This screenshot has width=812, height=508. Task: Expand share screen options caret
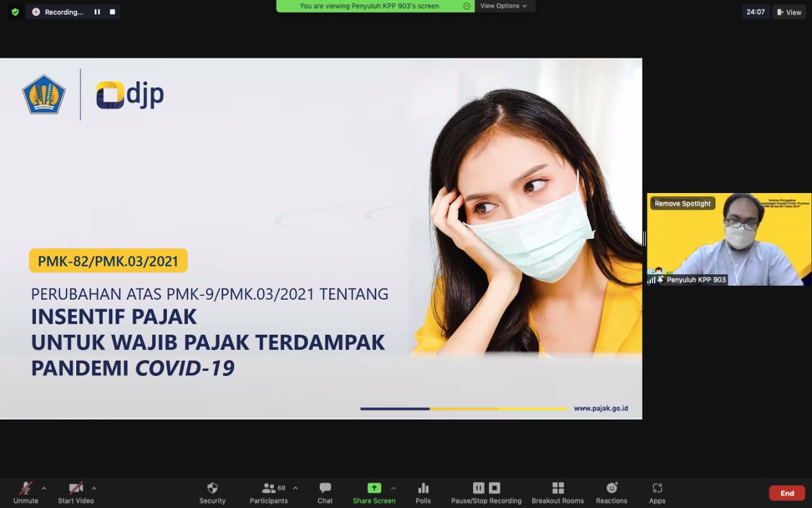[x=393, y=488]
